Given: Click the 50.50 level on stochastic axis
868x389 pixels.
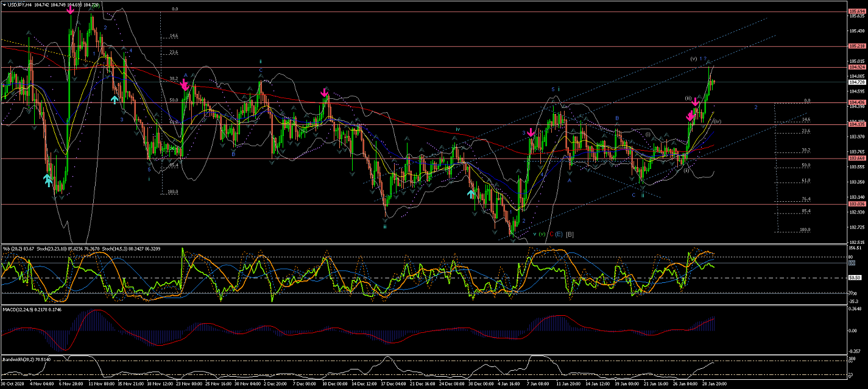Looking at the screenshot, I should [855, 277].
